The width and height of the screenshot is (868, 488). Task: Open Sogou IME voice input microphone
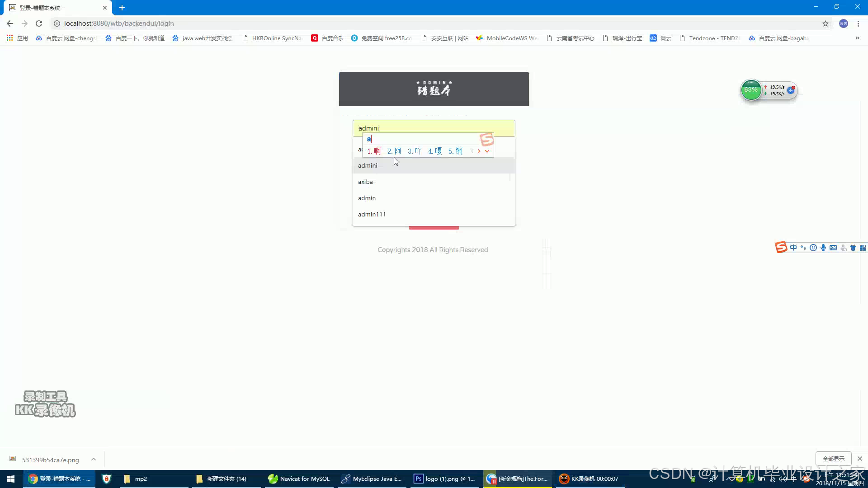[x=823, y=248]
